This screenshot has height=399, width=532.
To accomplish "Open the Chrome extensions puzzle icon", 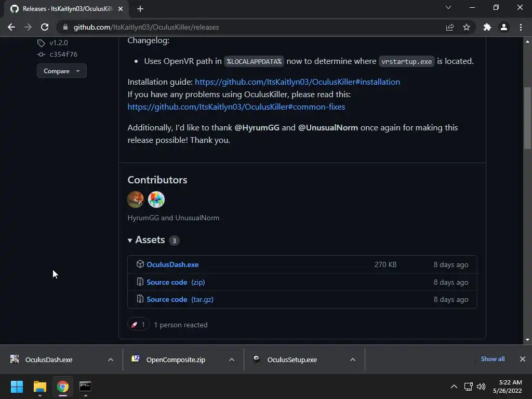I will [x=487, y=27].
